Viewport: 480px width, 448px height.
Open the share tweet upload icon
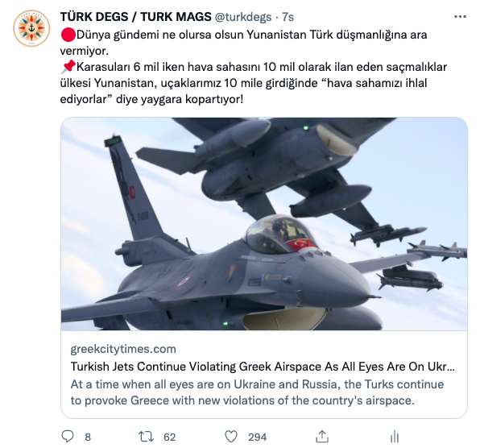point(322,437)
